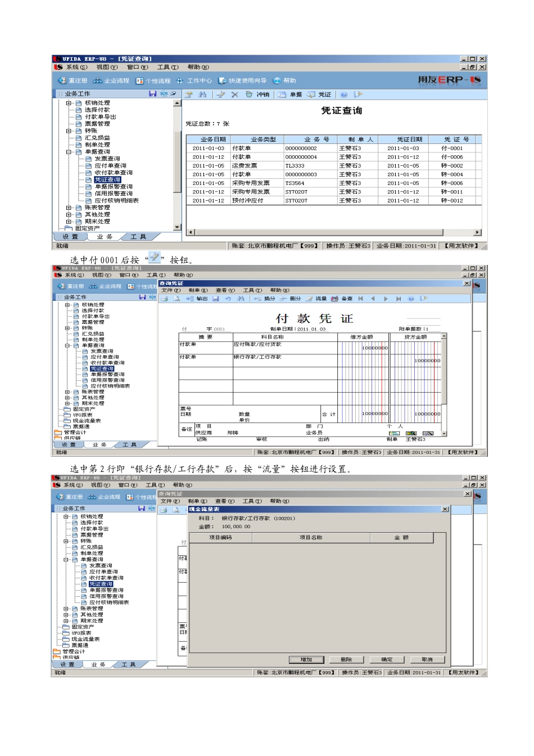Switch to 设置 tab in first screenshot
The width and height of the screenshot is (534, 756).
[70, 237]
